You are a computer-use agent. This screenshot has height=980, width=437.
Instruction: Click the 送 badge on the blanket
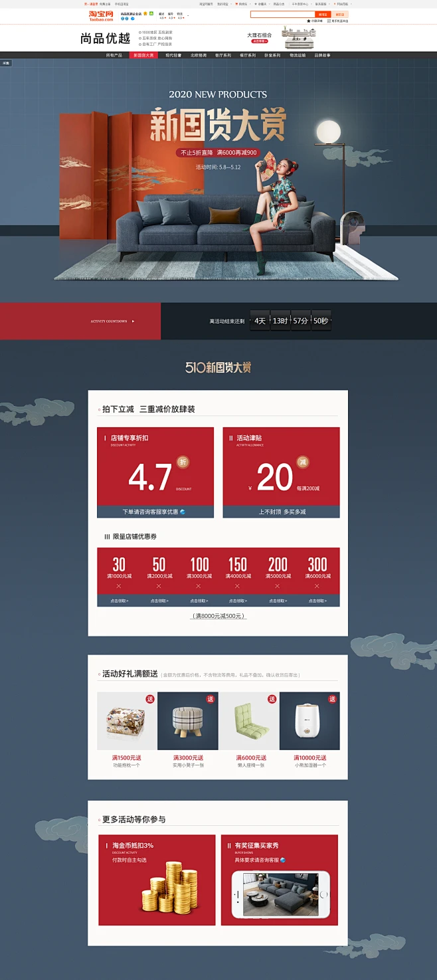150,699
